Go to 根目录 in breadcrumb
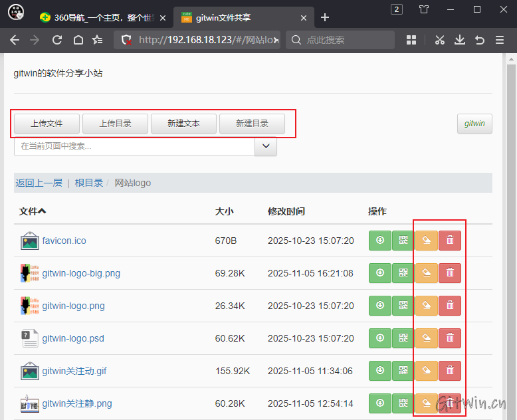 click(x=88, y=183)
